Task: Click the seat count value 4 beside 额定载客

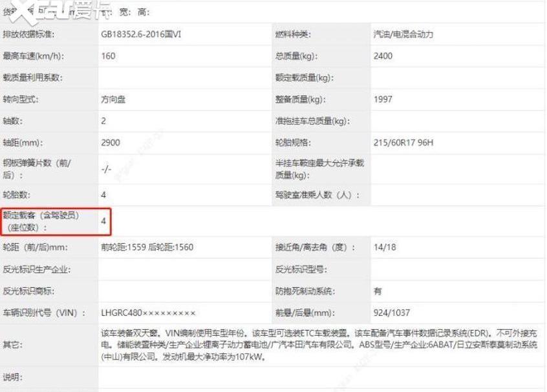Action: click(103, 221)
